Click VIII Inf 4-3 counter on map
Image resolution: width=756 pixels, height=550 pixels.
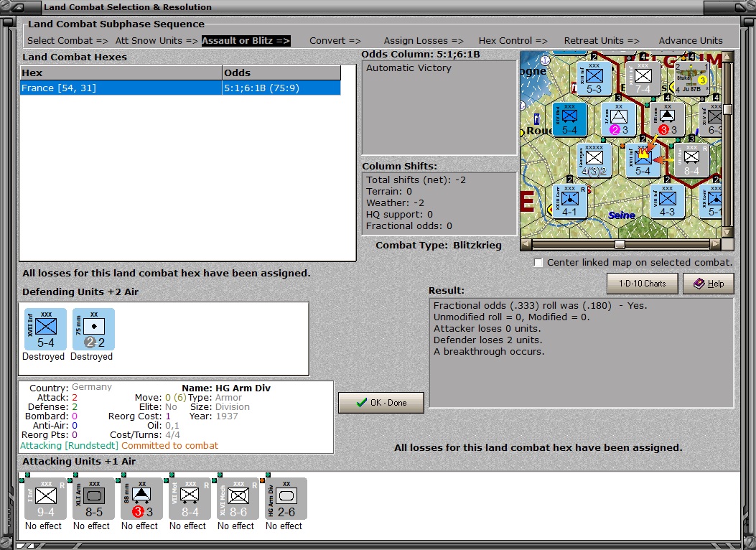tap(667, 201)
